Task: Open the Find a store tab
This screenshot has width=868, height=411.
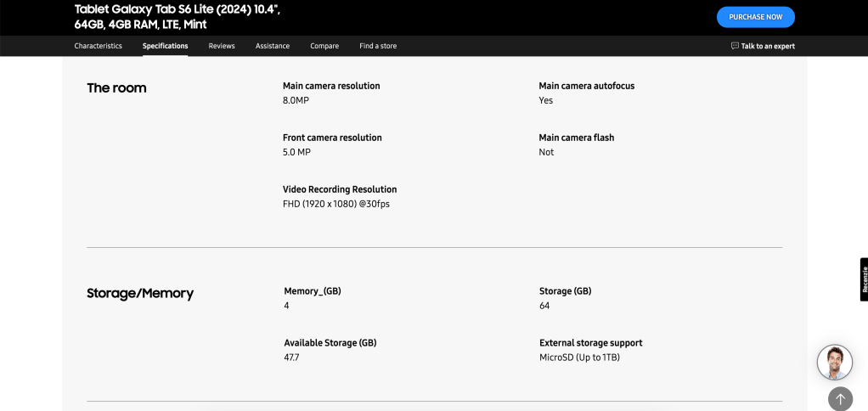Action: coord(378,46)
